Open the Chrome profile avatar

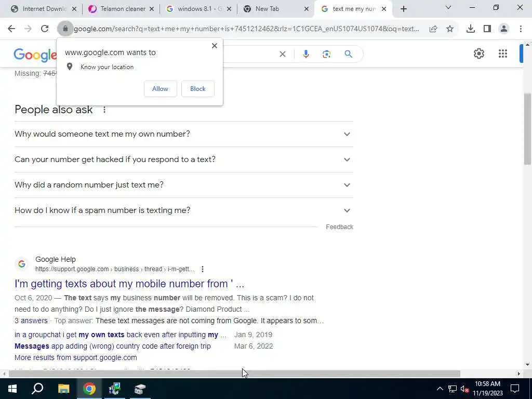504,29
